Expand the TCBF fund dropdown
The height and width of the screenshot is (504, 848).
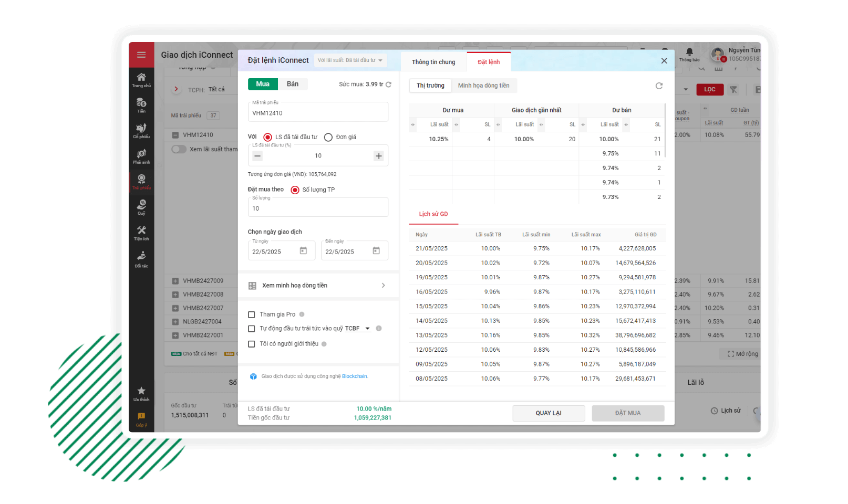pyautogui.click(x=367, y=329)
